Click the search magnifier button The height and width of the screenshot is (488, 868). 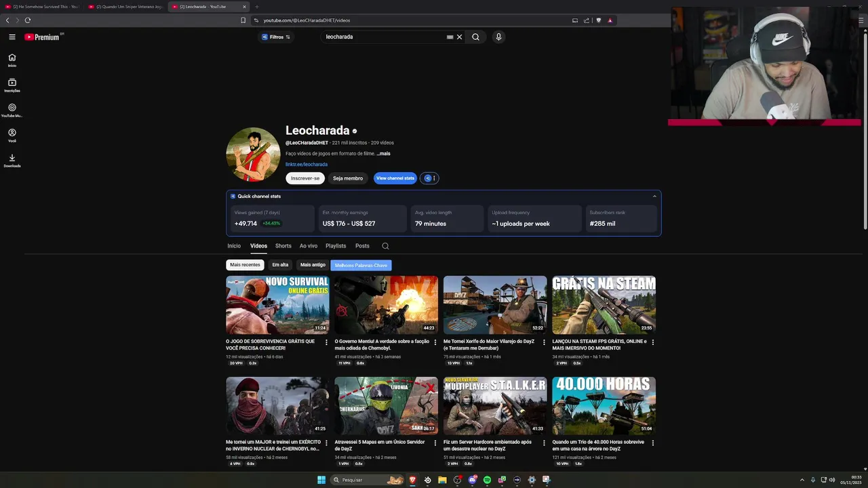coord(475,37)
